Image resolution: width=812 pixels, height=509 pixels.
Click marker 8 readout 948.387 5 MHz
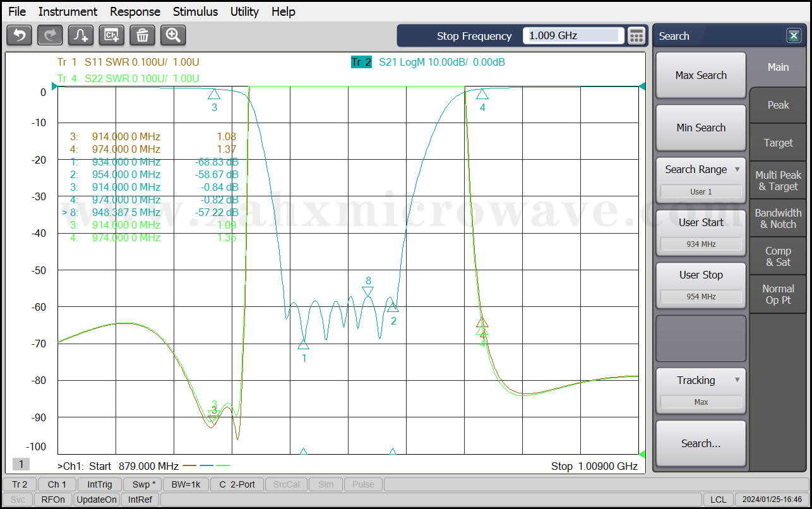coord(126,212)
